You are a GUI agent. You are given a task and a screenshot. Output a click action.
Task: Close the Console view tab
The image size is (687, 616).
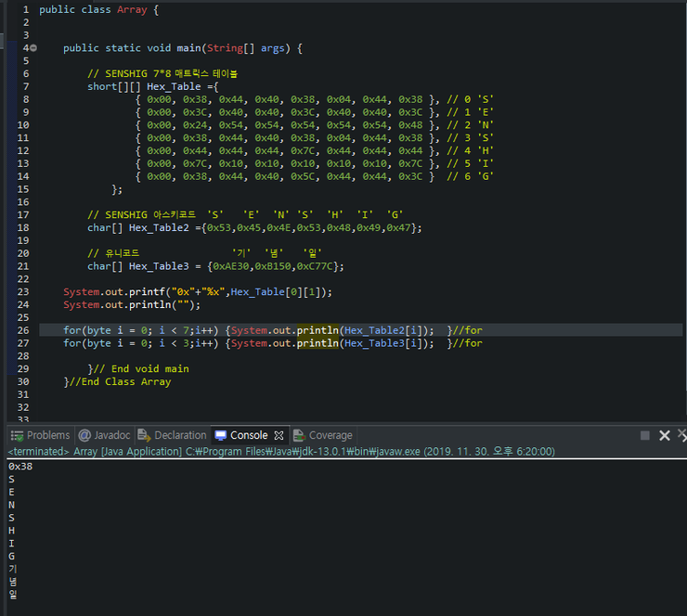tap(279, 435)
